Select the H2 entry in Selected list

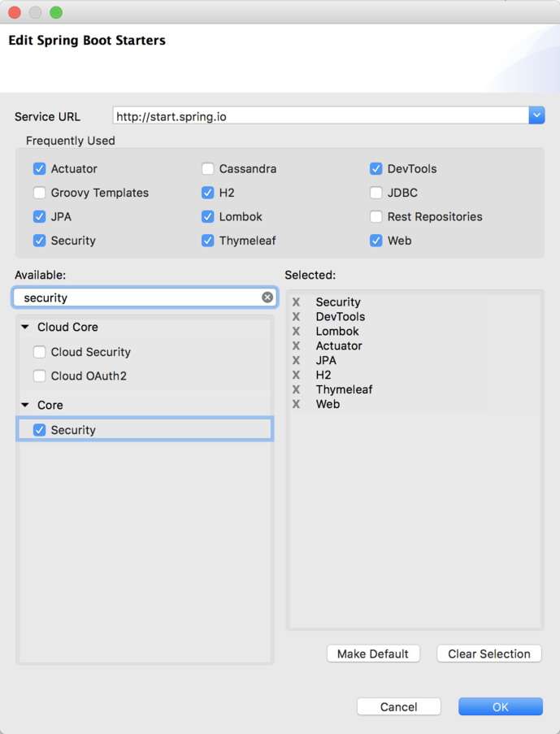pos(323,375)
